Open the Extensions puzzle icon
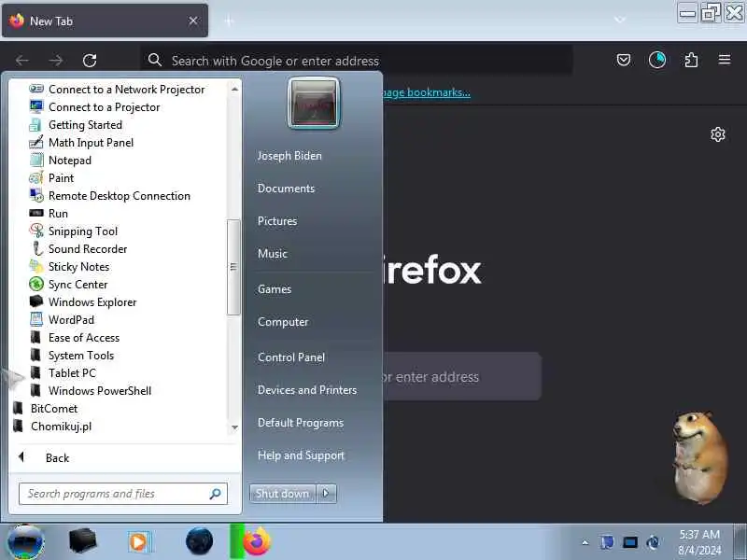 691,60
